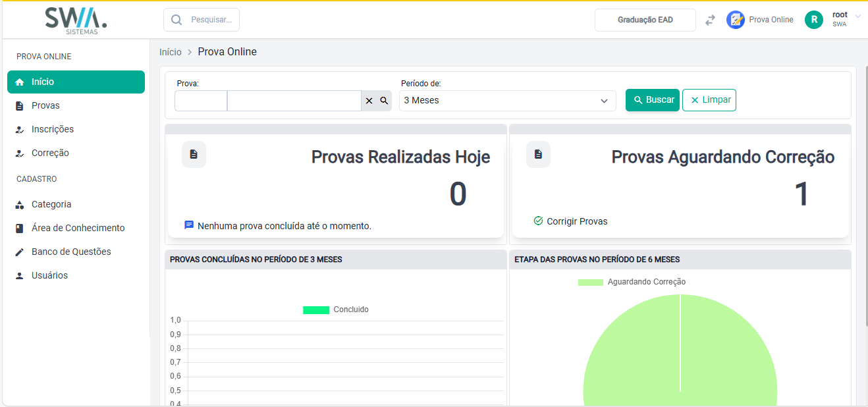The height and width of the screenshot is (407, 868).
Task: Open Banco de Questões menu item
Action: tap(76, 252)
